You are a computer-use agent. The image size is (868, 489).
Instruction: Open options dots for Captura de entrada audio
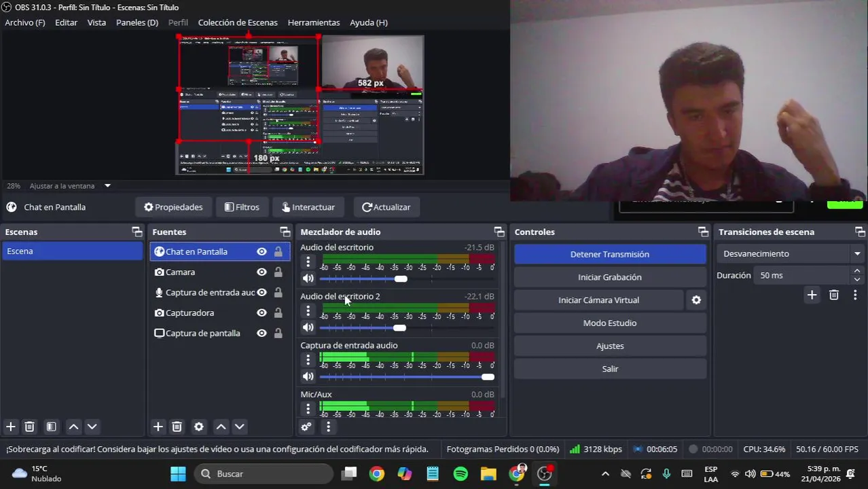coord(308,359)
